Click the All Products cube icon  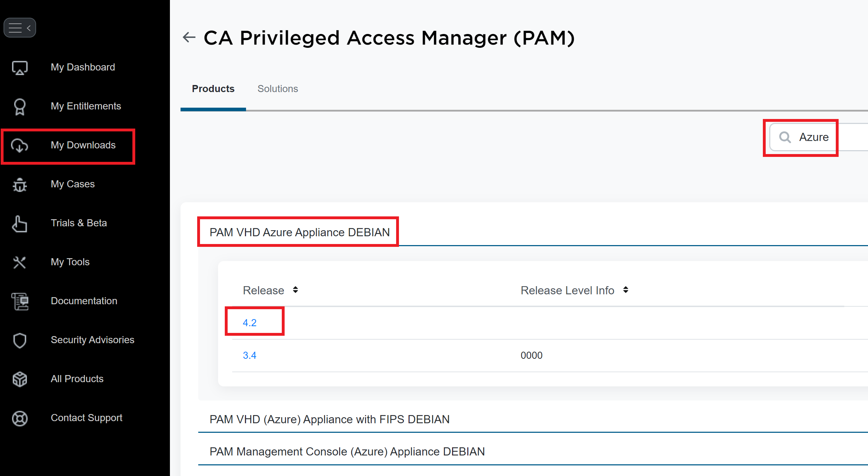pyautogui.click(x=20, y=379)
